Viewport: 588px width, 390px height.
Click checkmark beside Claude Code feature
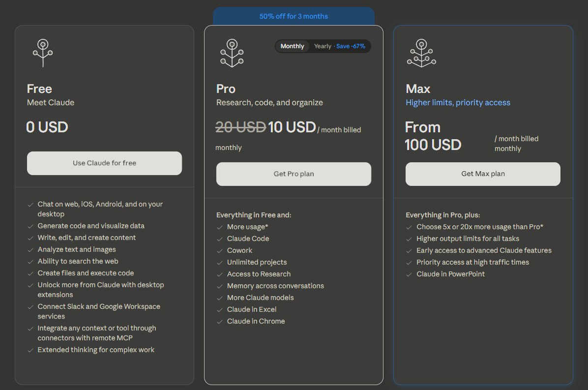pyautogui.click(x=220, y=239)
